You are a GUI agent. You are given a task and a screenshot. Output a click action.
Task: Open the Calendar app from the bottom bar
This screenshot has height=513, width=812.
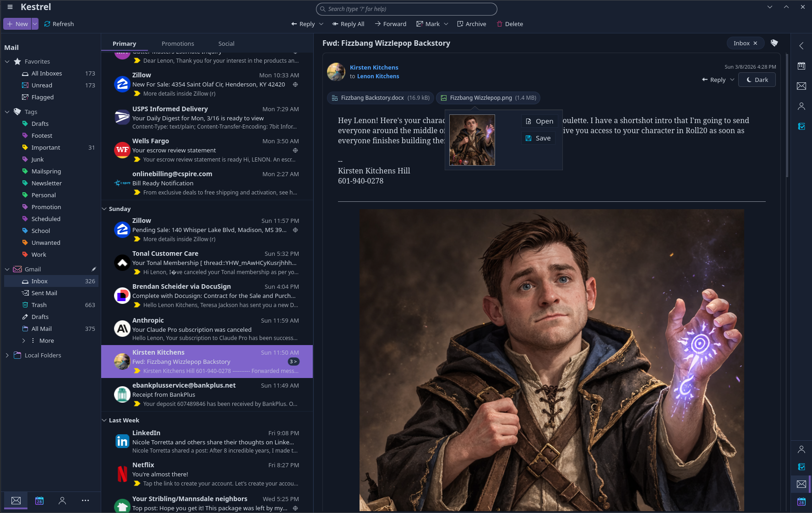[39, 501]
